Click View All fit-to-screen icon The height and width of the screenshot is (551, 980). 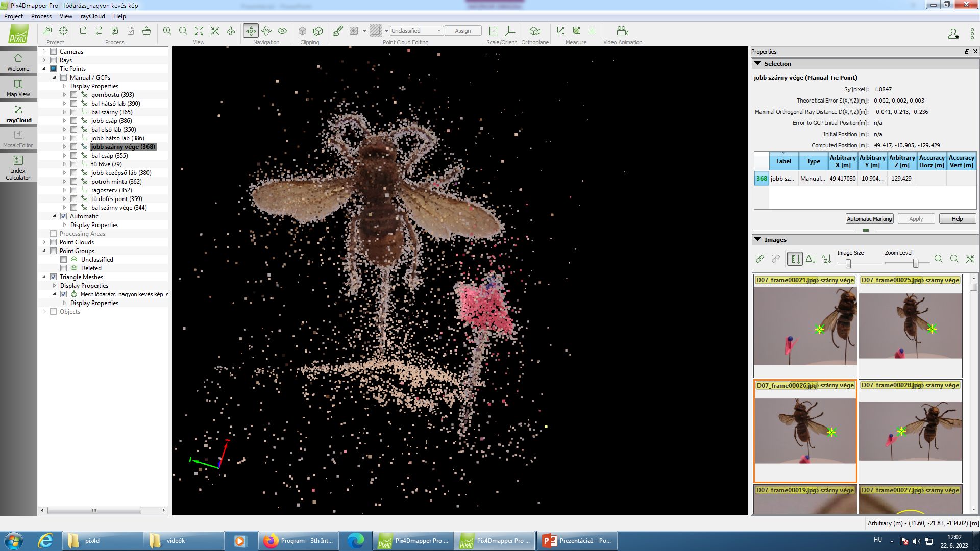pyautogui.click(x=199, y=31)
